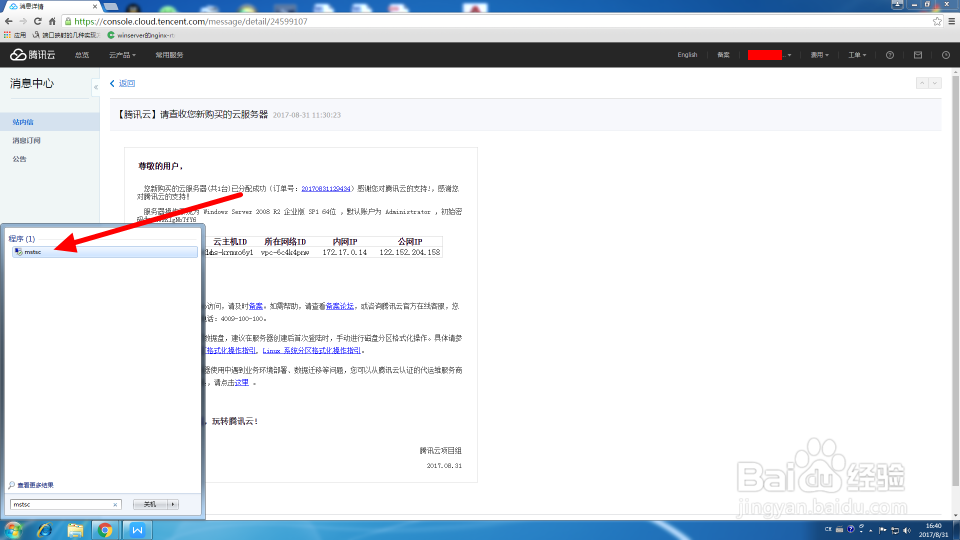Viewport: 960px width, 540px height.
Task: Clear the Start menu search with X
Action: pos(115,504)
